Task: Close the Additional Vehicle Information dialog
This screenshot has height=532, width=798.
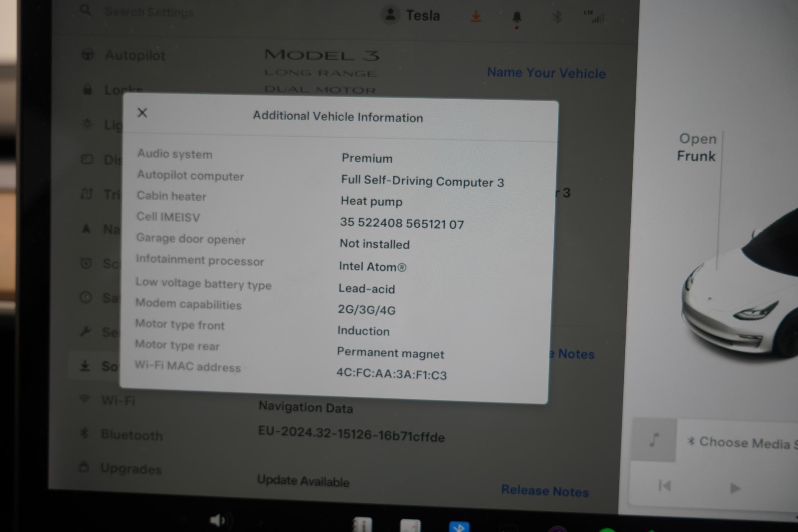Action: click(143, 112)
